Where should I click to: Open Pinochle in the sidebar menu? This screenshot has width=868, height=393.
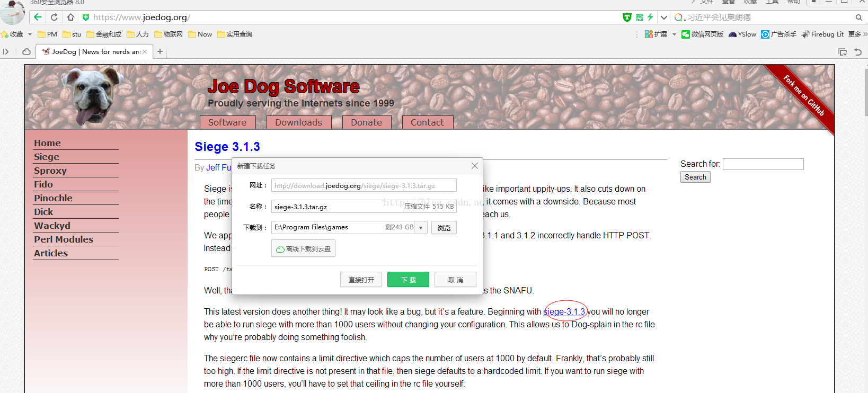(53, 198)
